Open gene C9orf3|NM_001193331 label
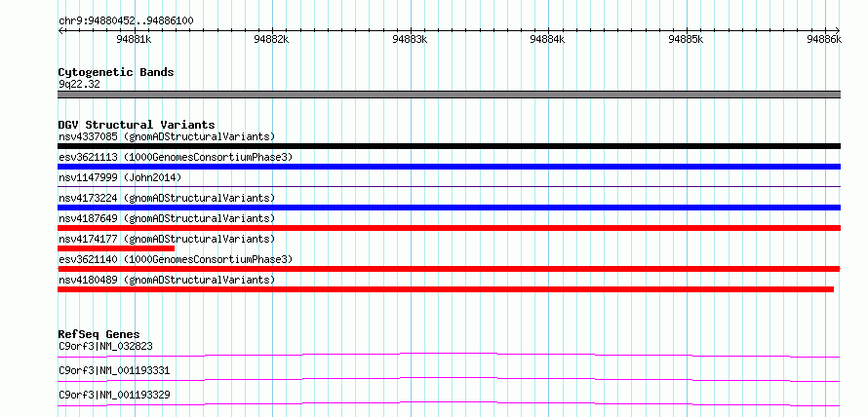 point(114,370)
